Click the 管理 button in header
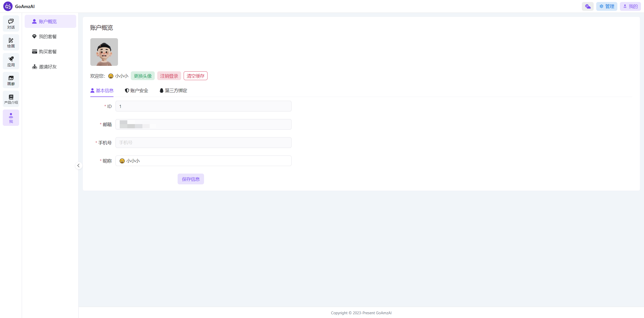 (x=607, y=6)
